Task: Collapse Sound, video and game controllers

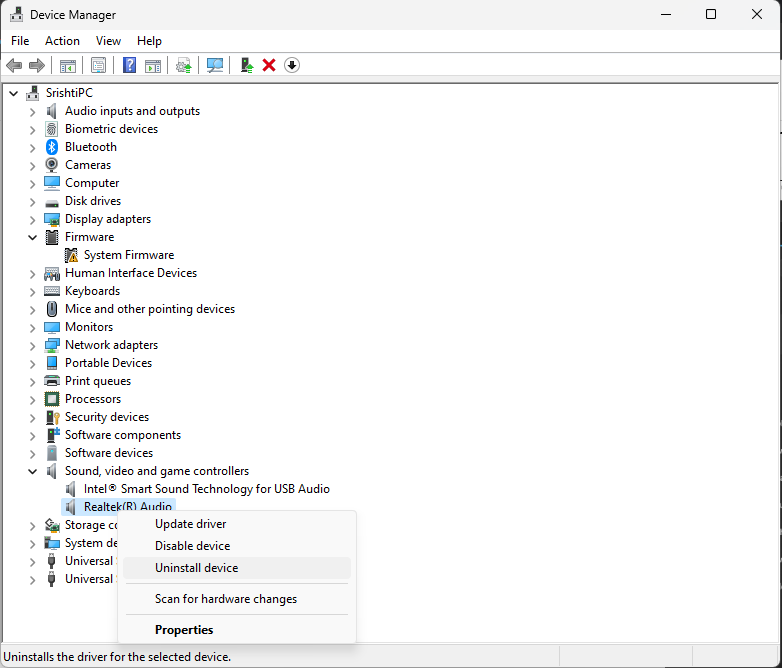Action: pyautogui.click(x=32, y=471)
